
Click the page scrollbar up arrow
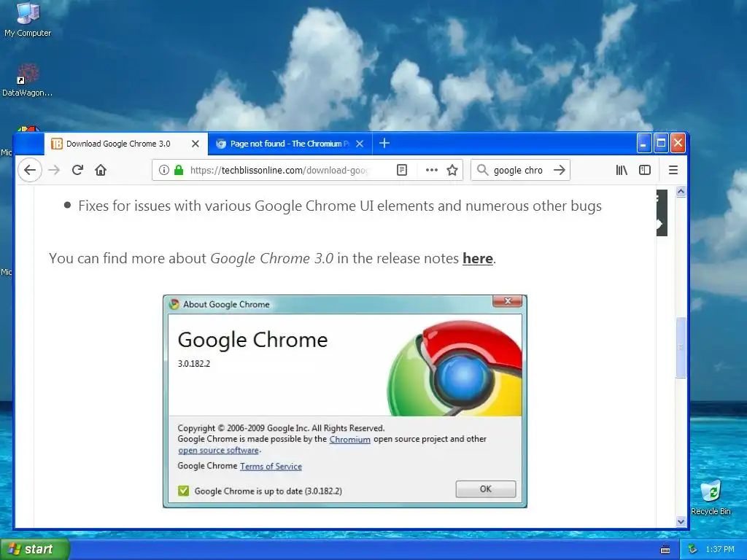click(681, 192)
